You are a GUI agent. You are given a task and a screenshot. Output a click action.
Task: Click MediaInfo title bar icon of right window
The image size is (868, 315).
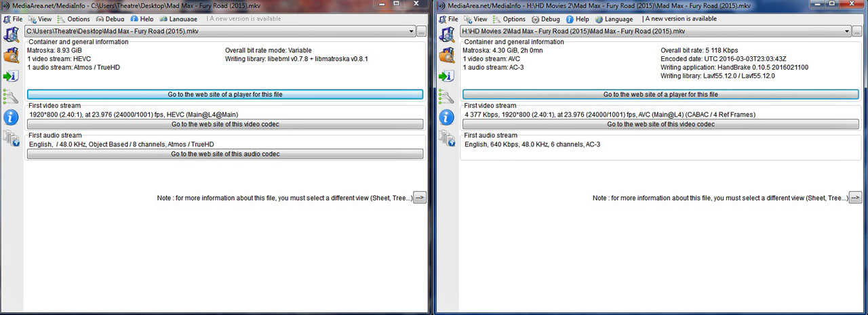coord(441,5)
